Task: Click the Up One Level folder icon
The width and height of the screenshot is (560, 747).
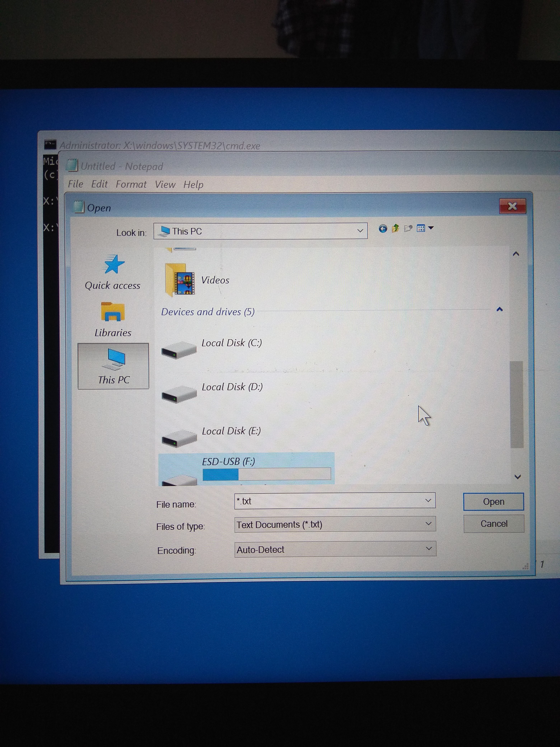Action: [395, 229]
